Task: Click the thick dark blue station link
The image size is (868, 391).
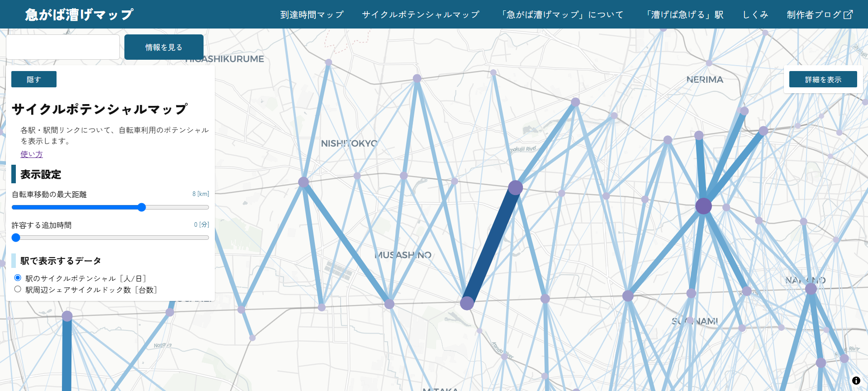Action: 491,245
